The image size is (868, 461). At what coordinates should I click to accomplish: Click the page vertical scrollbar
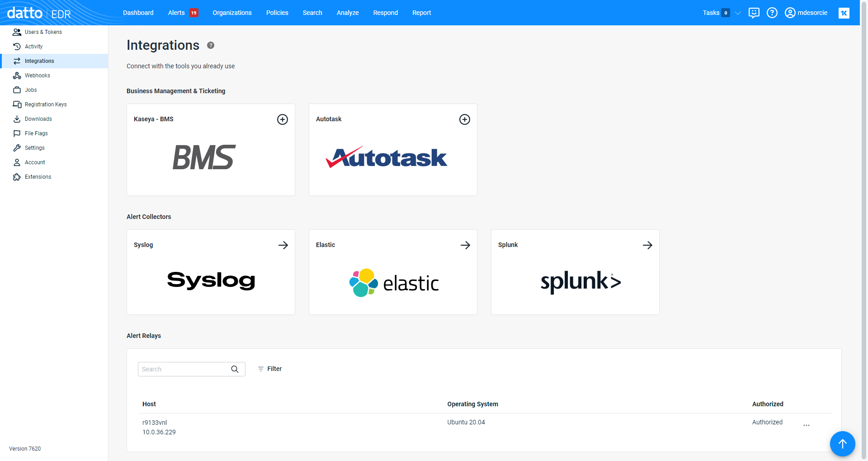[864, 230]
